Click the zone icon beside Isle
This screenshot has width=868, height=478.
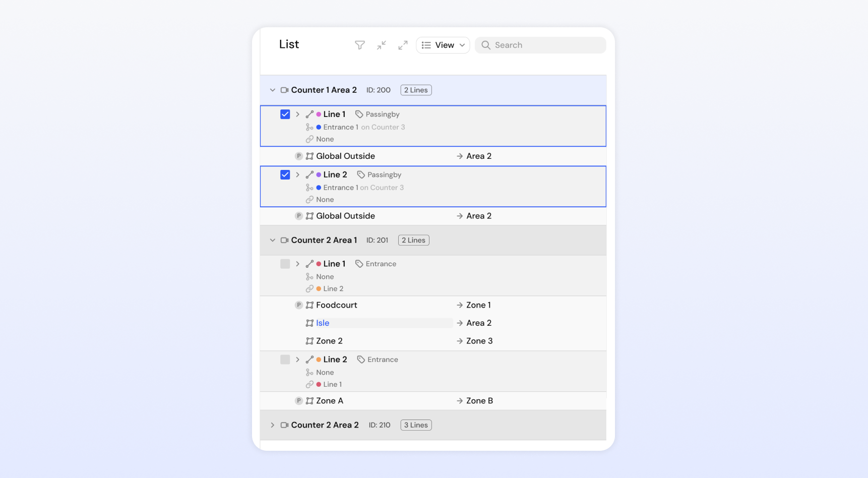pyautogui.click(x=309, y=323)
